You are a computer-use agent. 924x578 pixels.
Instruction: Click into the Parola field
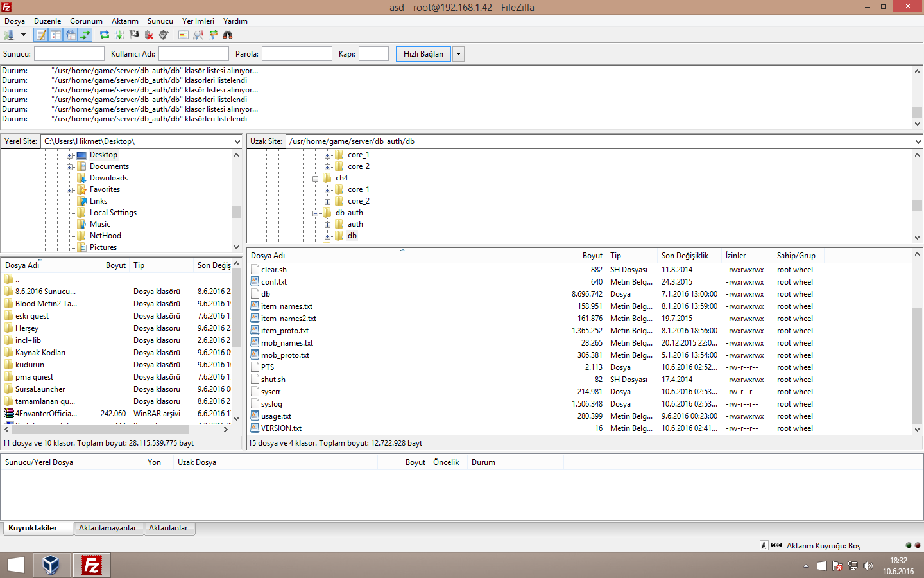297,54
